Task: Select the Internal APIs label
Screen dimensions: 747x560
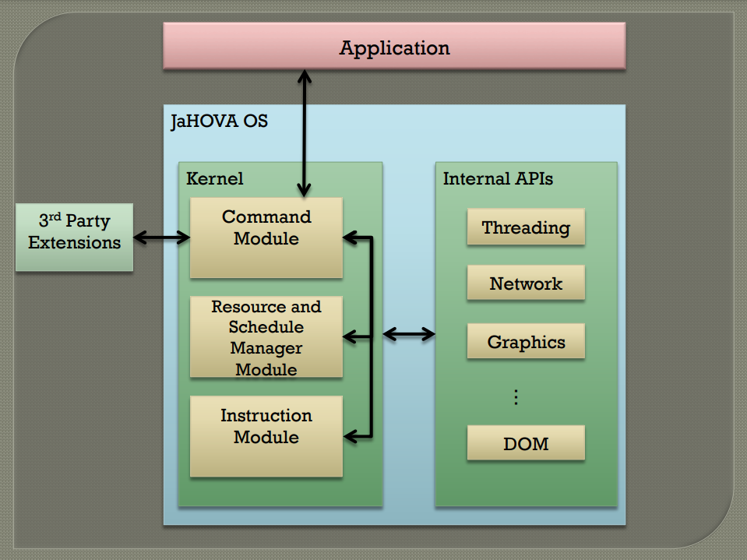Action: [498, 178]
